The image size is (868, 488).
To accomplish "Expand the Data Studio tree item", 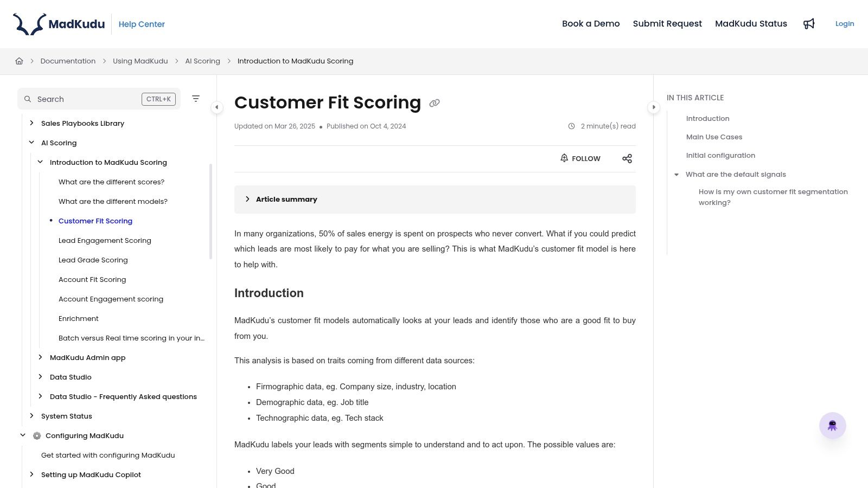I will 40,377.
